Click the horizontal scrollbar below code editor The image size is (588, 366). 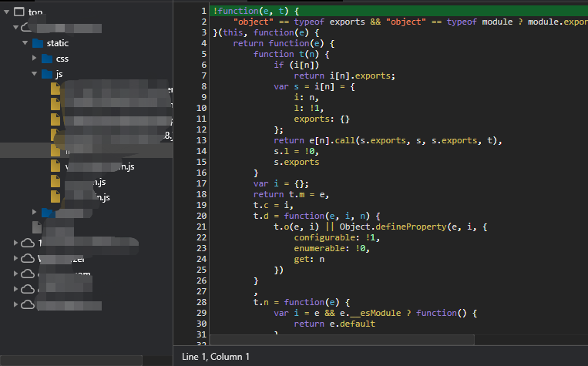point(341,340)
